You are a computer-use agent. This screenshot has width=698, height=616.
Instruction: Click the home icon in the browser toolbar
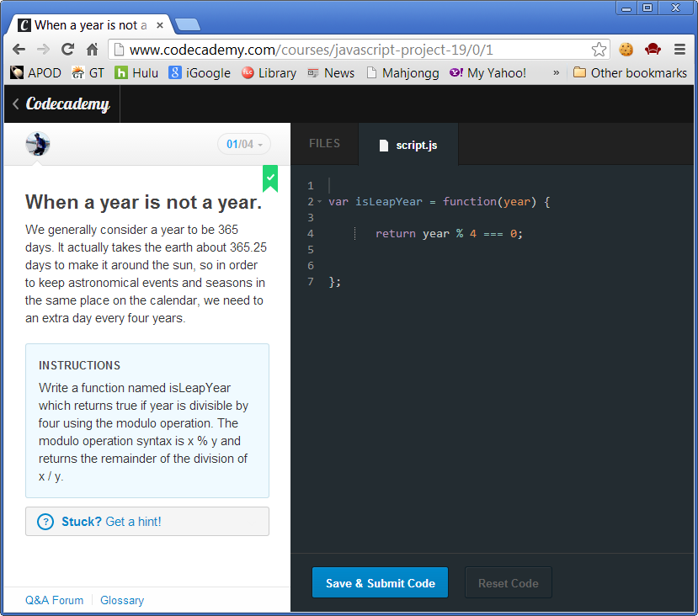[x=92, y=50]
